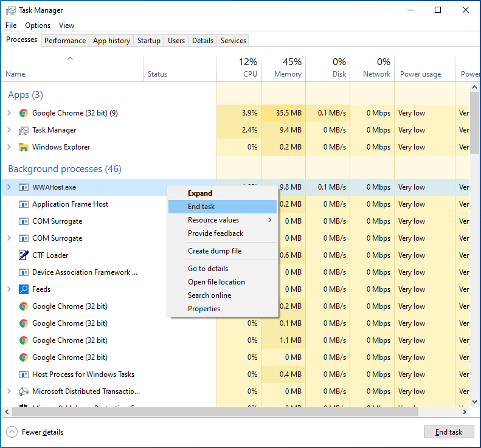The height and width of the screenshot is (448, 481).
Task: Sort by the CPU column header
Action: point(239,68)
